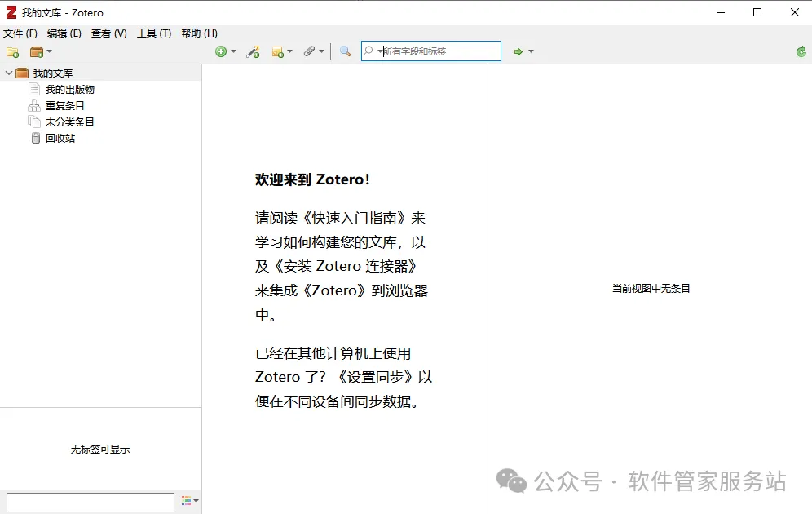Select 重复条目 in the tree

click(x=64, y=106)
